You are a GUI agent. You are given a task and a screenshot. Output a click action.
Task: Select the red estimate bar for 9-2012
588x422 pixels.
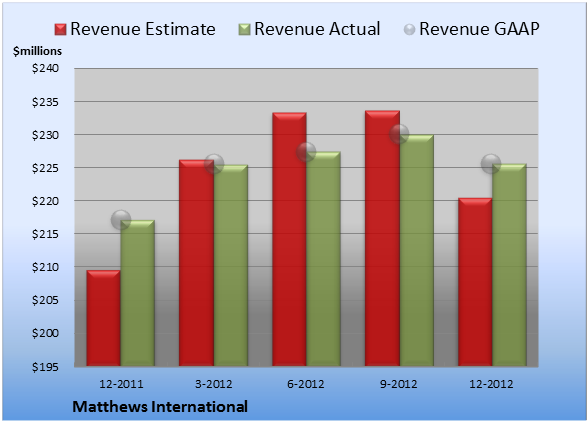pyautogui.click(x=382, y=238)
